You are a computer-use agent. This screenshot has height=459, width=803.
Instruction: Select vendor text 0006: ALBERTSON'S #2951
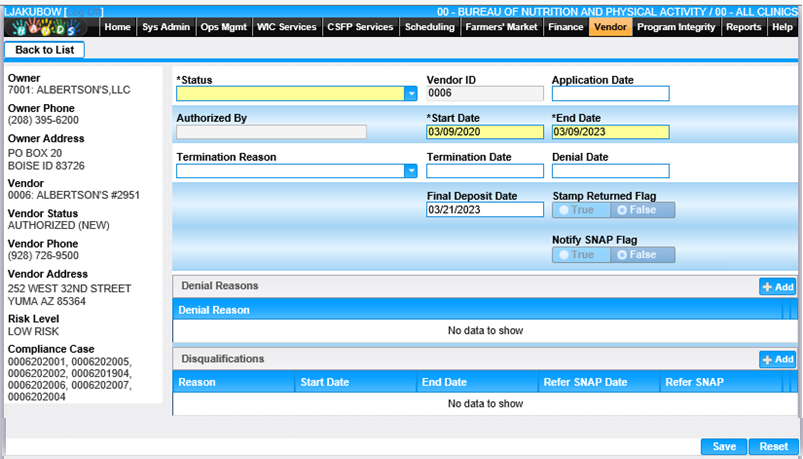point(74,195)
